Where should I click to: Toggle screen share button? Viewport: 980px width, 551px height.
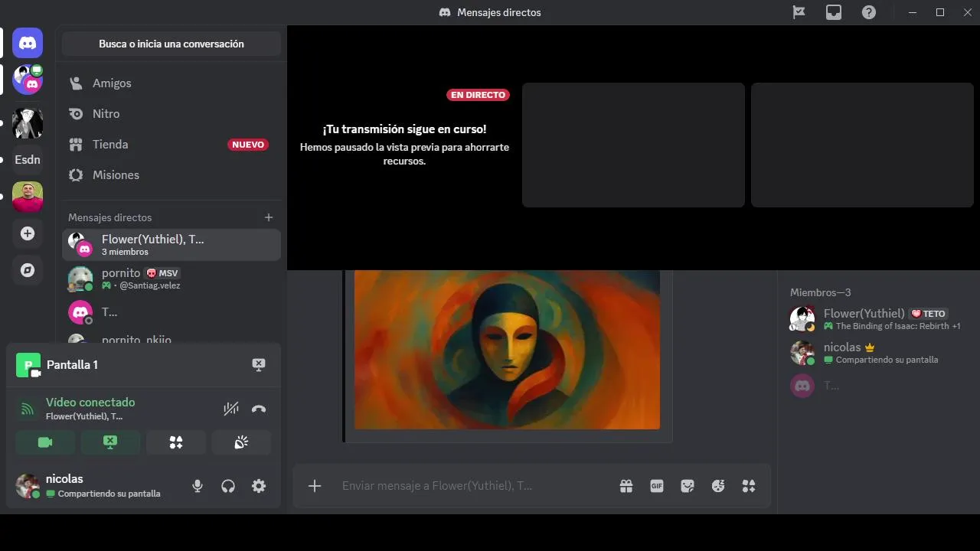tap(110, 442)
